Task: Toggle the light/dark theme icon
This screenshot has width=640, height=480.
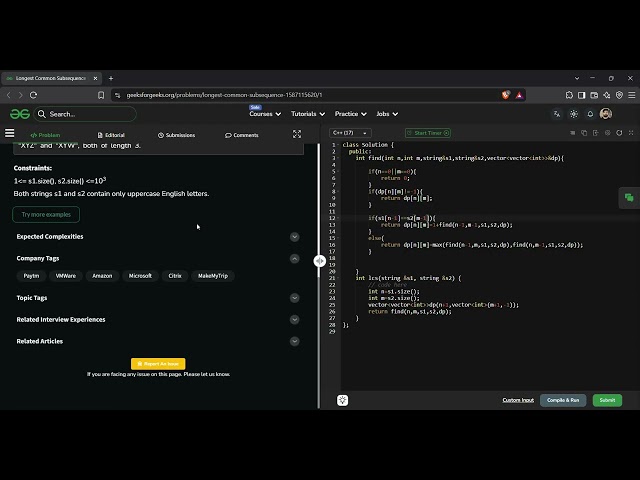Action: click(x=574, y=114)
